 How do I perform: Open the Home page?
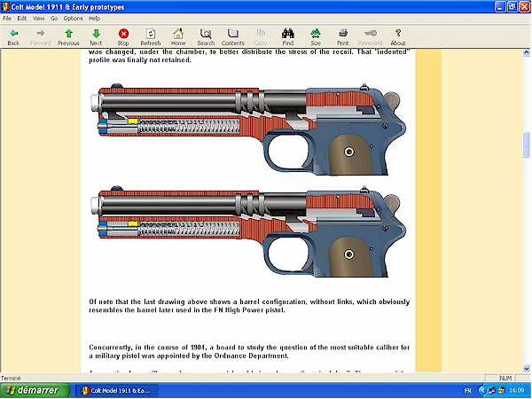[178, 37]
